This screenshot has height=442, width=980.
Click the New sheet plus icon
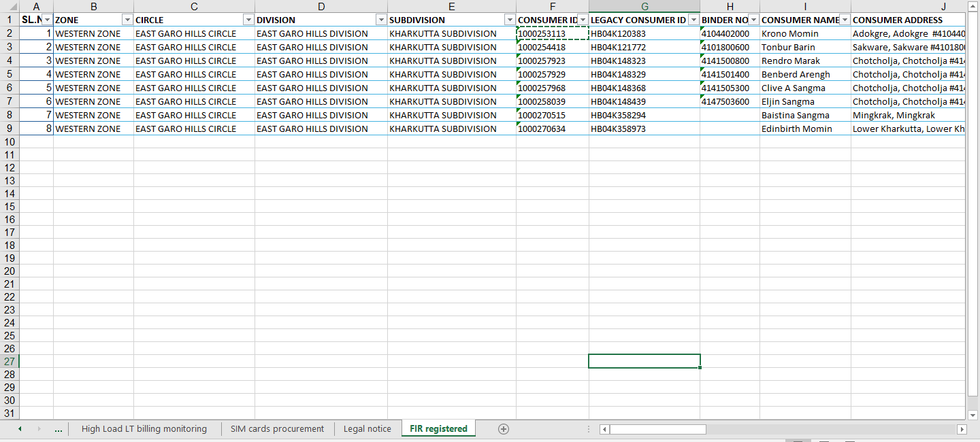503,429
